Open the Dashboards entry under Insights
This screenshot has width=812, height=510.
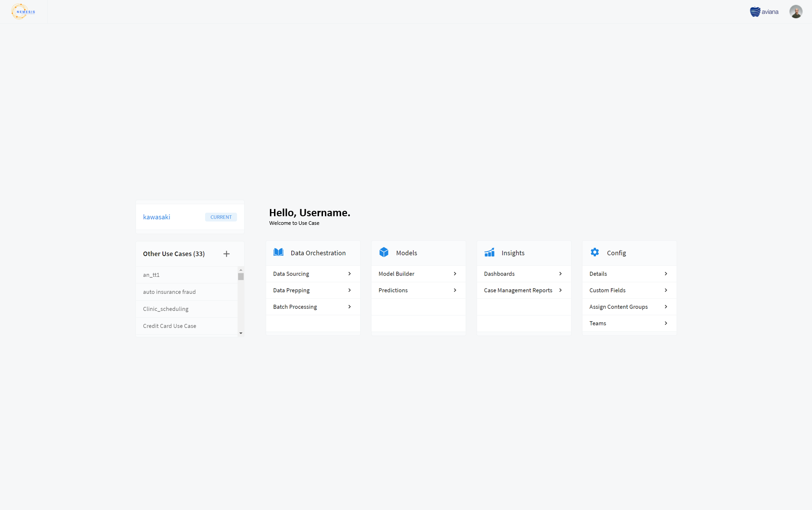[x=499, y=274]
